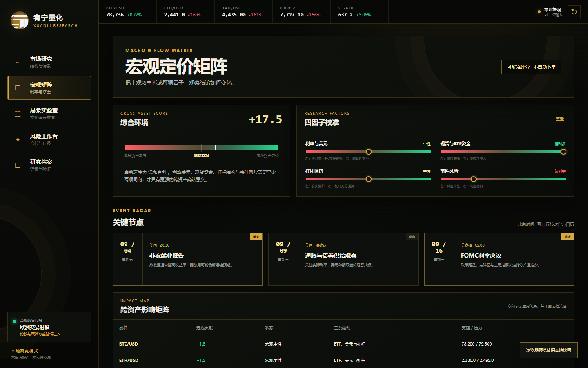Adjust the 现货与ETF资金 slider handle
The image size is (588, 368).
(563, 152)
